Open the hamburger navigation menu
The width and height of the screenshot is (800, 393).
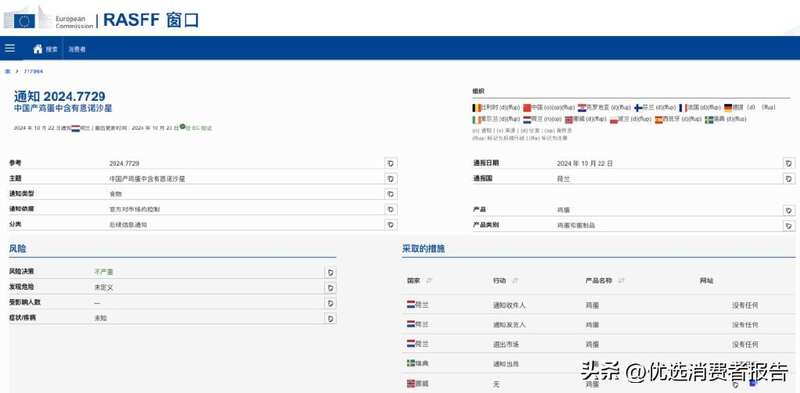(10, 48)
